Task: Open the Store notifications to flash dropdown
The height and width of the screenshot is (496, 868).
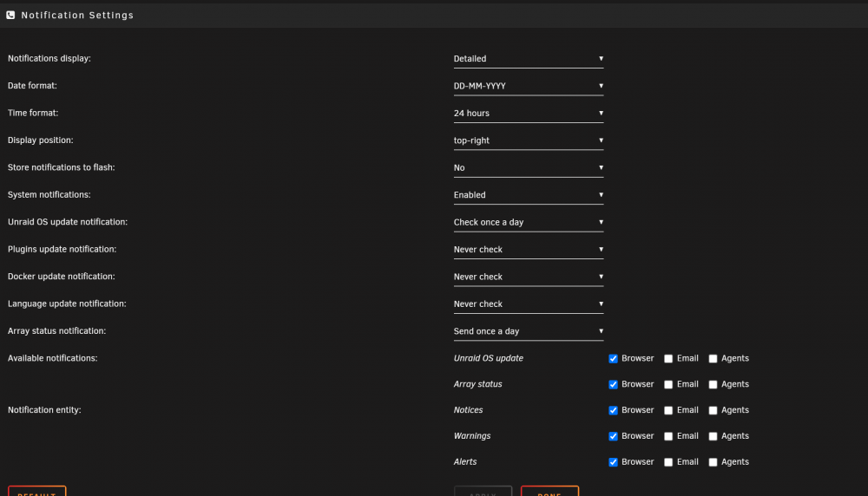Action: [528, 167]
